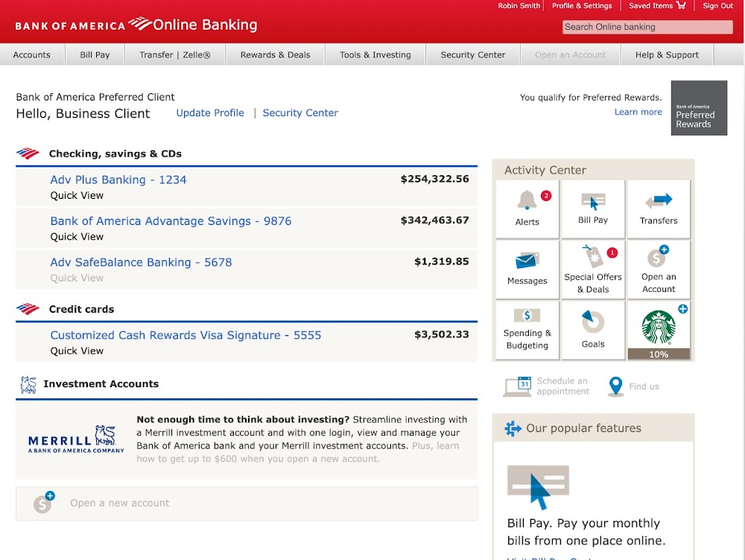Screen dimensions: 745x560
Task: Click the credit card balance $3,502.33
Action: pyautogui.click(x=441, y=334)
